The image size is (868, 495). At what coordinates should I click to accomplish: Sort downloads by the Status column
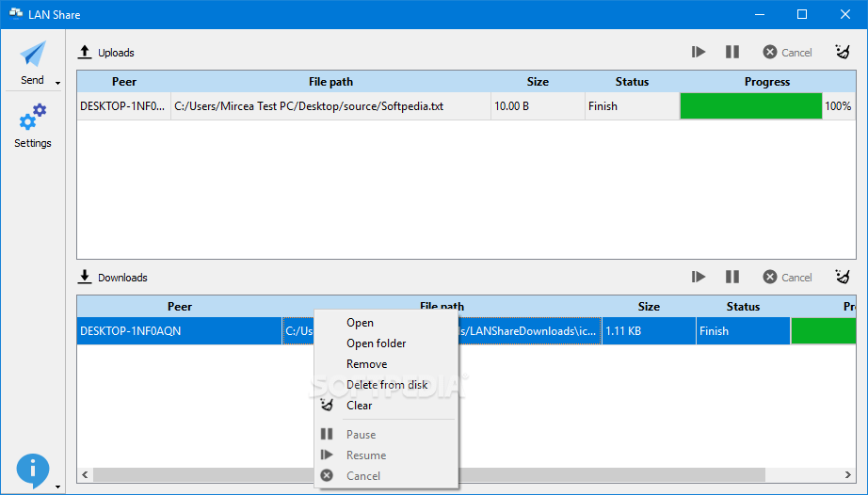coord(743,307)
